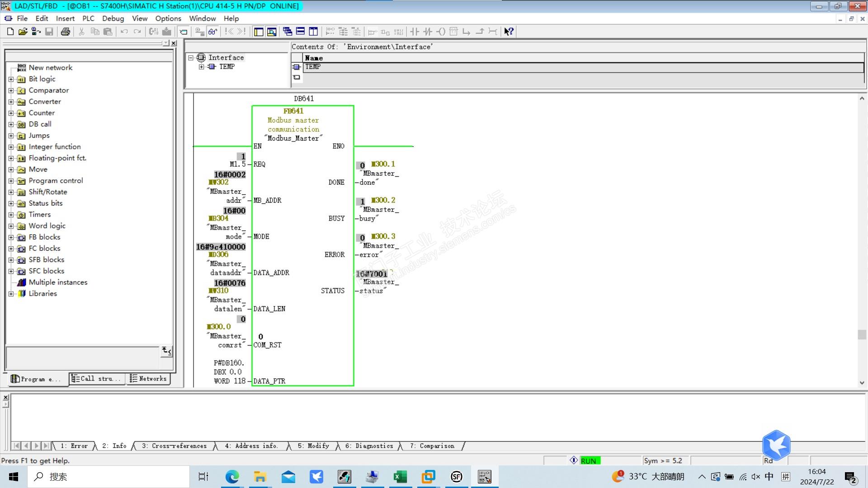This screenshot has width=868, height=488.
Task: Click the New file toolbar icon
Action: tap(10, 32)
